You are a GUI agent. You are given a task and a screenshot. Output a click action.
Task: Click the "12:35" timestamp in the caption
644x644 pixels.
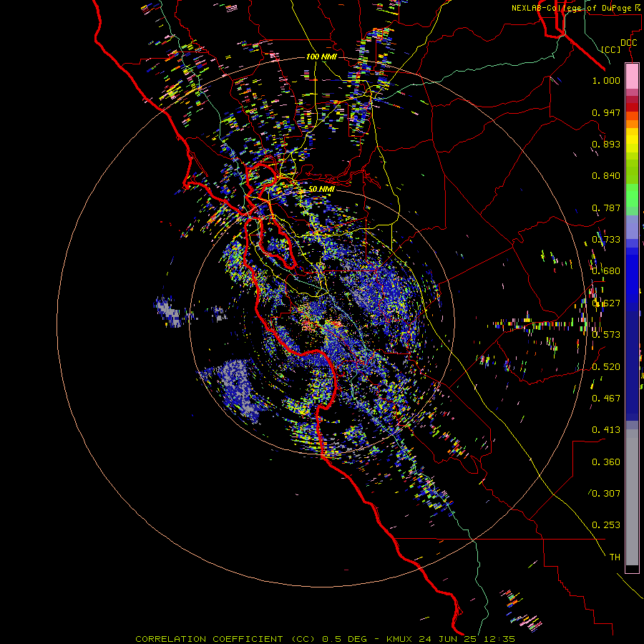pos(499,639)
